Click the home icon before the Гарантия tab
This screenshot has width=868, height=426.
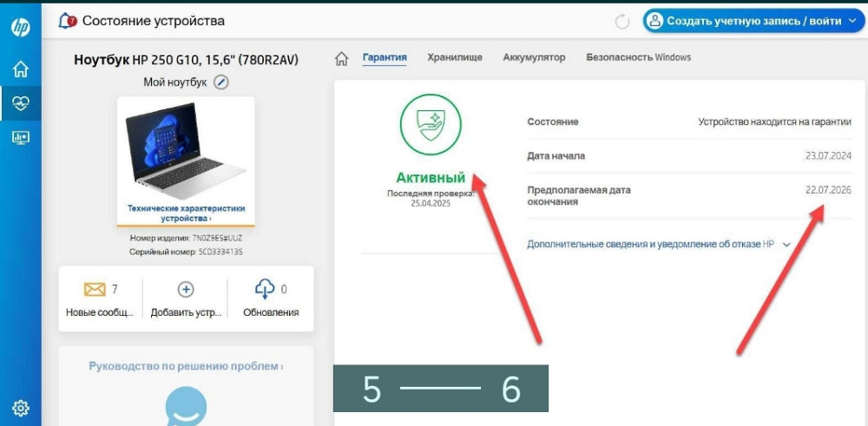click(x=343, y=58)
